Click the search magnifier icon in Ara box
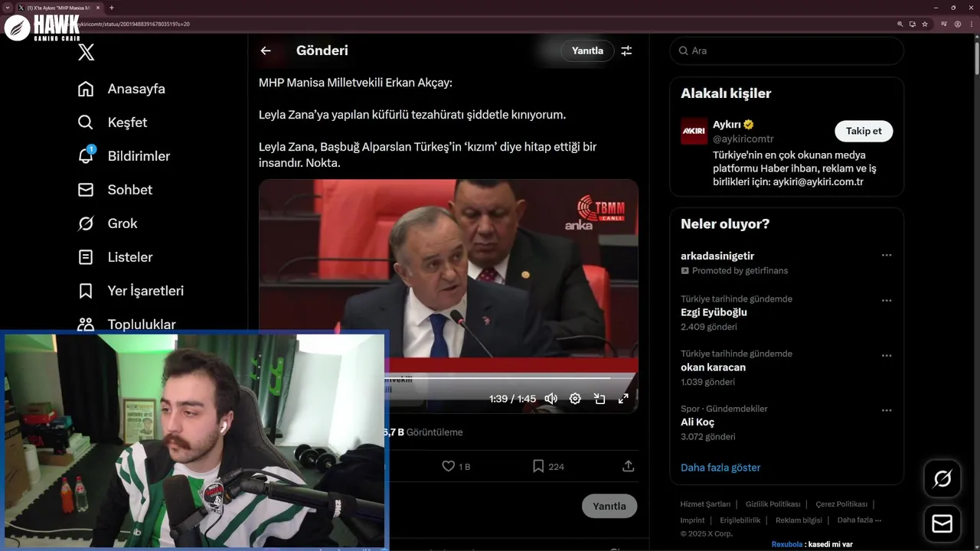The height and width of the screenshot is (551, 980). [683, 51]
